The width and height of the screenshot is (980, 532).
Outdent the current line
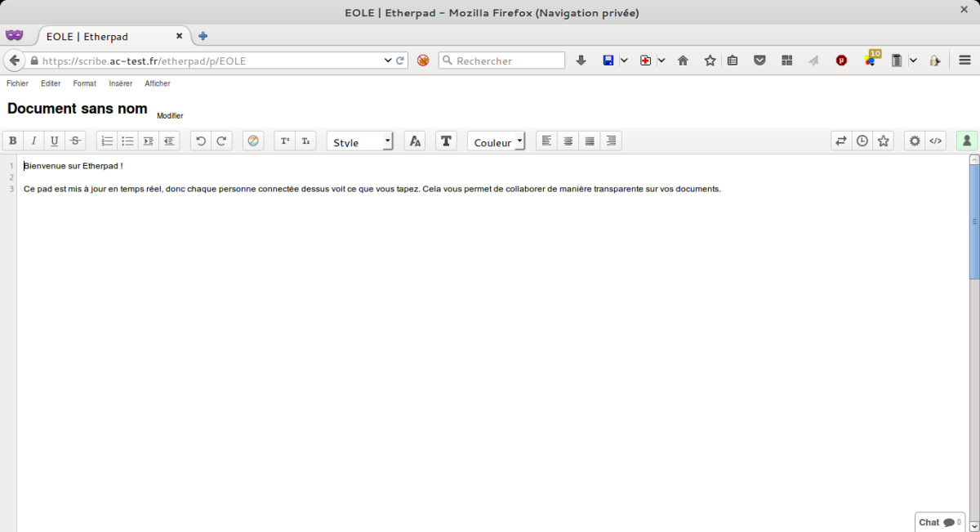(x=170, y=141)
